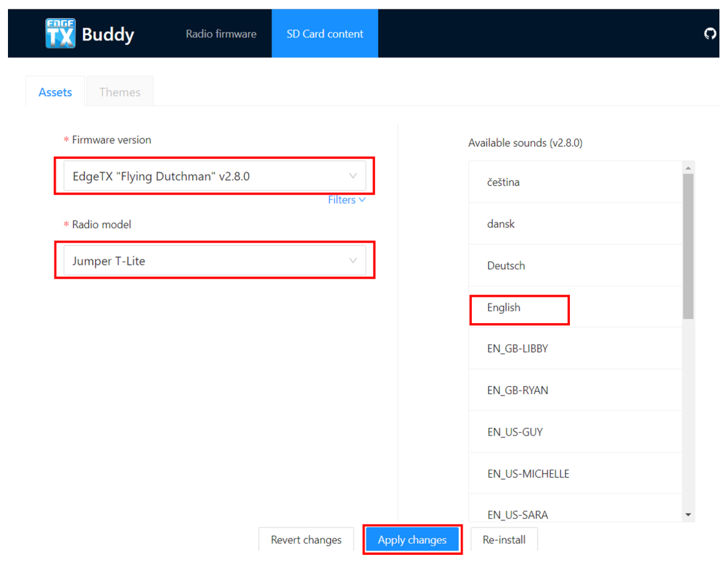Open the Radio model dropdown

coord(214,261)
